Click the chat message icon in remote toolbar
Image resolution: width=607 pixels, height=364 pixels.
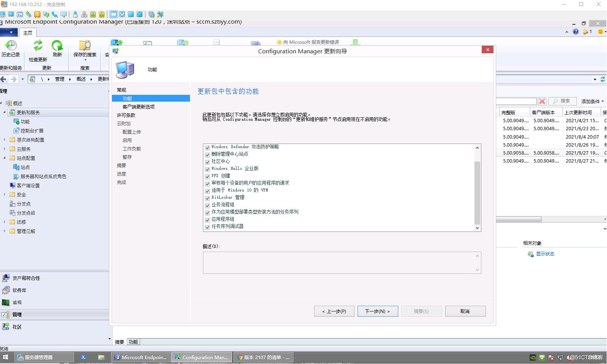pos(64,14)
